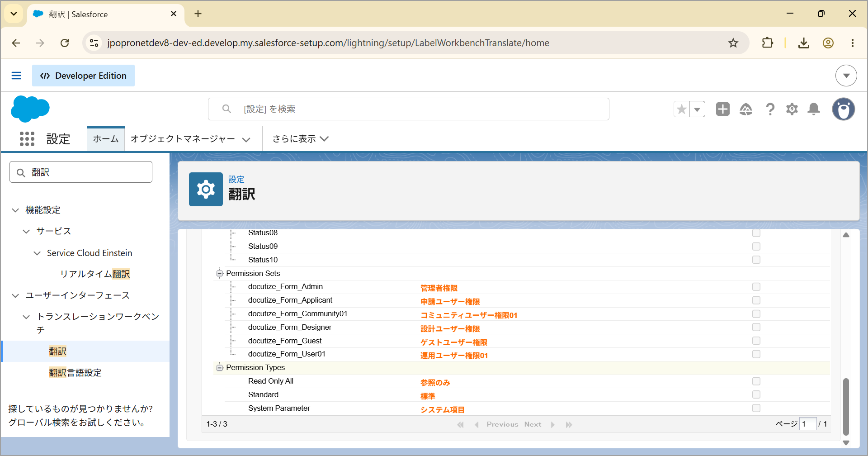The image size is (868, 456).
Task: Check the box for docutize_Form_User01
Action: click(756, 354)
